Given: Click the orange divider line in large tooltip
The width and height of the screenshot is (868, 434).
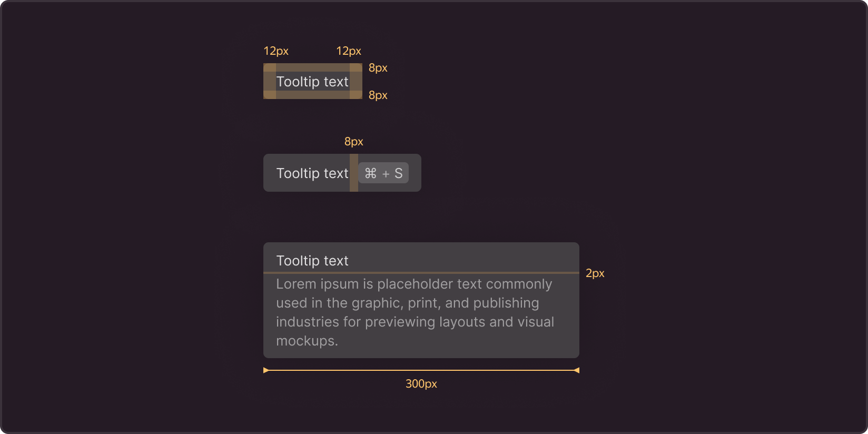Looking at the screenshot, I should [421, 273].
